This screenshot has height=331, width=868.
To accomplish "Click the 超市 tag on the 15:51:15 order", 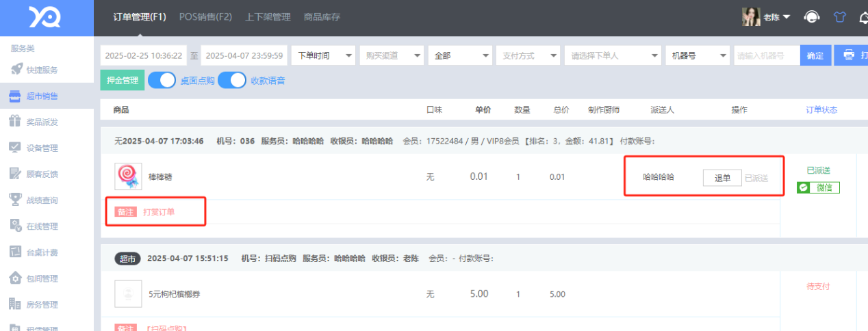I will (x=127, y=259).
